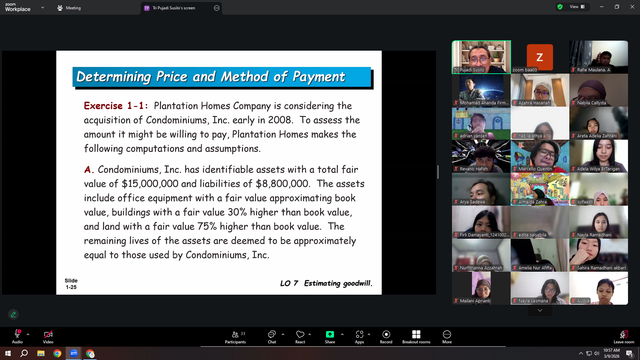Select Nayla Ramadhani video tile
This screenshot has height=360, width=640.
pyautogui.click(x=599, y=222)
